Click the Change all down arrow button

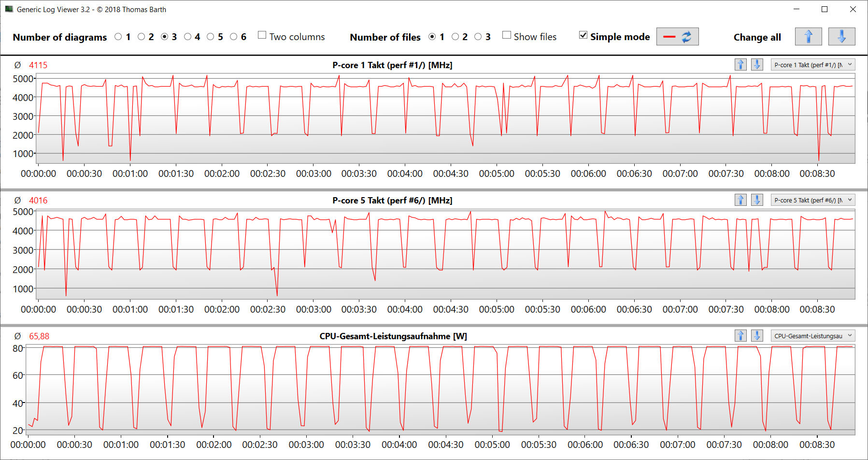point(841,37)
